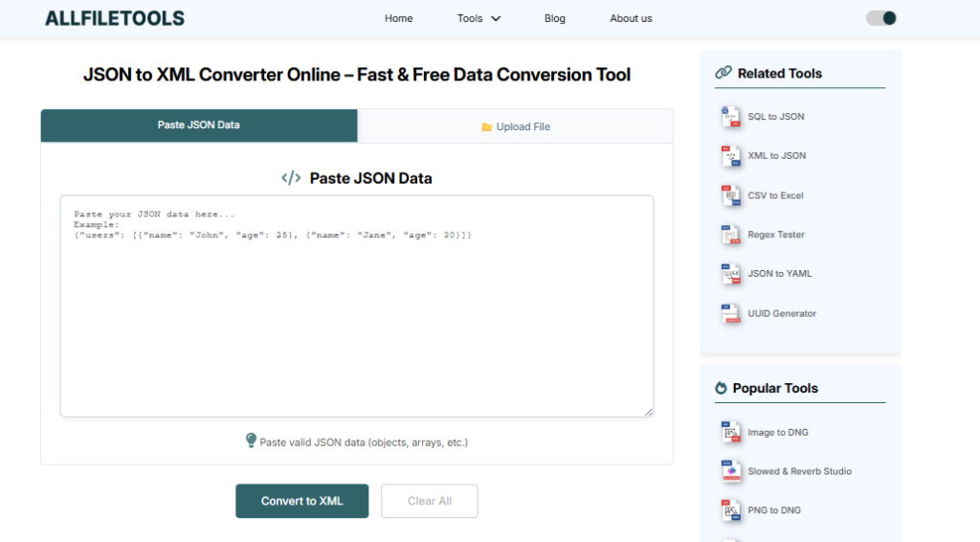
Task: Click the Slowed & Reverb Studio icon
Action: [x=731, y=471]
